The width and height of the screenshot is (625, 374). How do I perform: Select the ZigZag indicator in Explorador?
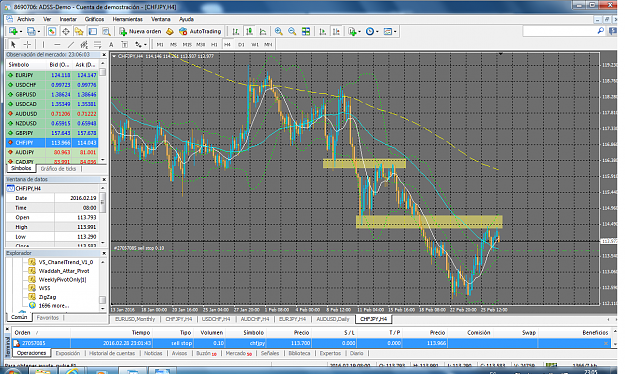47,297
